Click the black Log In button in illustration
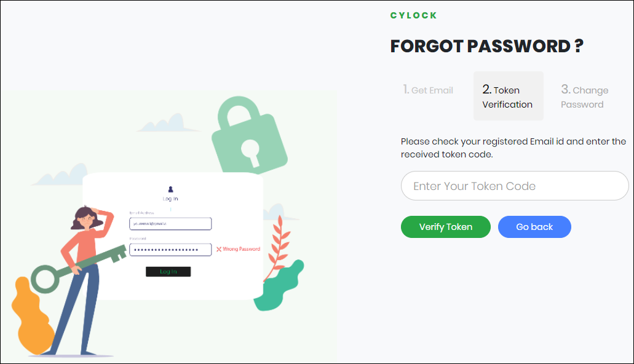The width and height of the screenshot is (634, 364). pyautogui.click(x=168, y=272)
